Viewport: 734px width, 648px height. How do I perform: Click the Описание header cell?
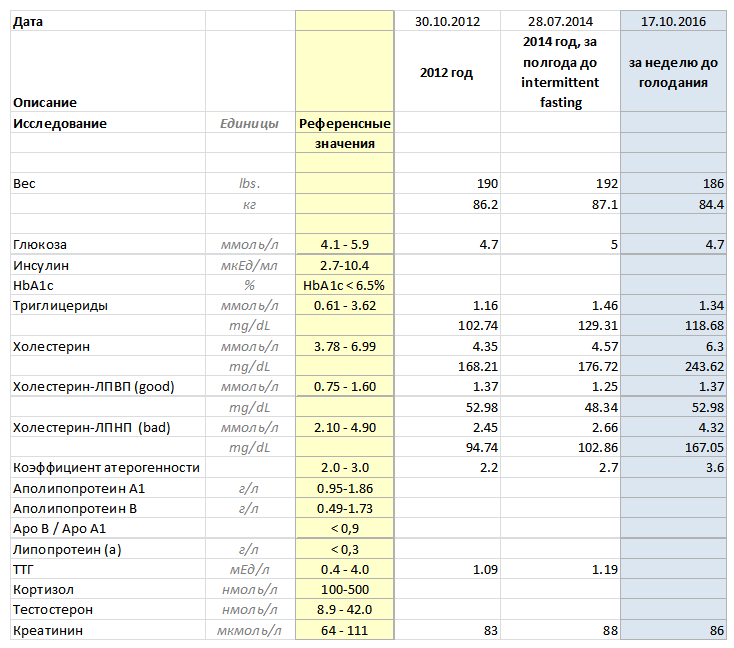click(x=108, y=72)
